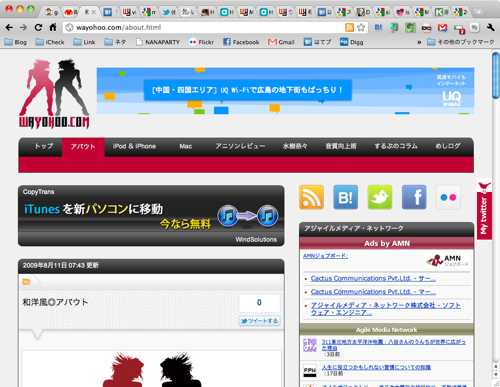Image resolution: width=500 pixels, height=387 pixels.
Task: Click the scrollbar down arrow
Action: pos(496,374)
